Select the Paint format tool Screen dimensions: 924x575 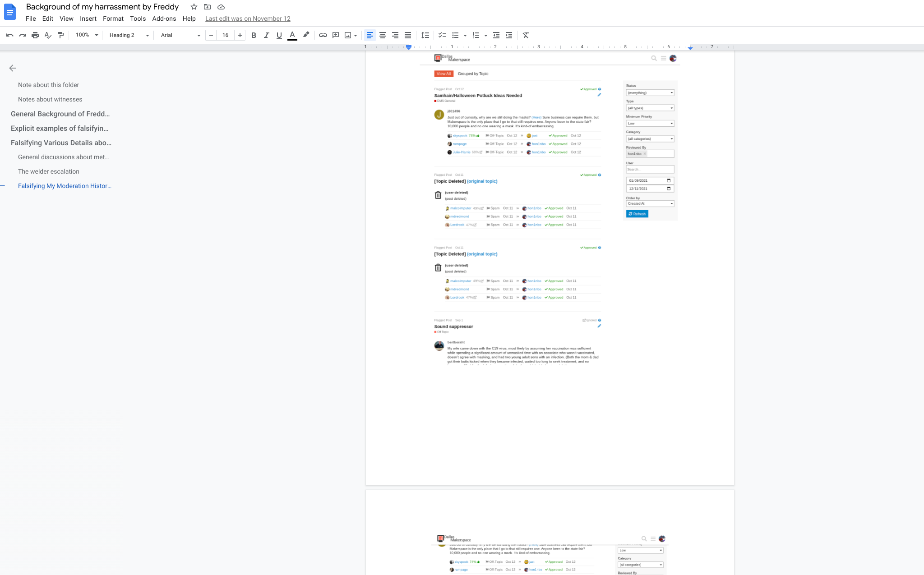point(61,35)
